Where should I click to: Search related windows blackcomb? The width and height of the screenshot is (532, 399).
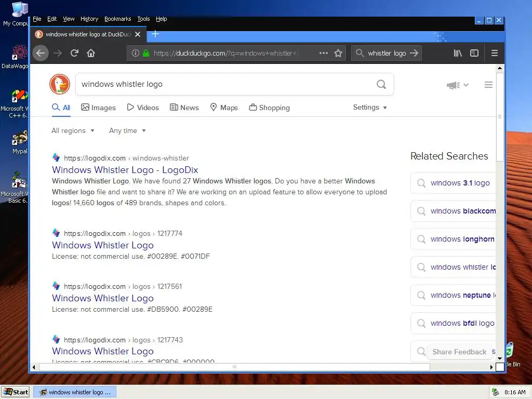tap(453, 211)
